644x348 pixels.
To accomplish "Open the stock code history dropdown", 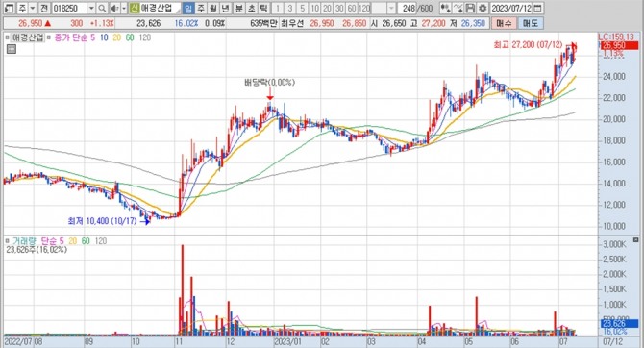I will (x=91, y=8).
